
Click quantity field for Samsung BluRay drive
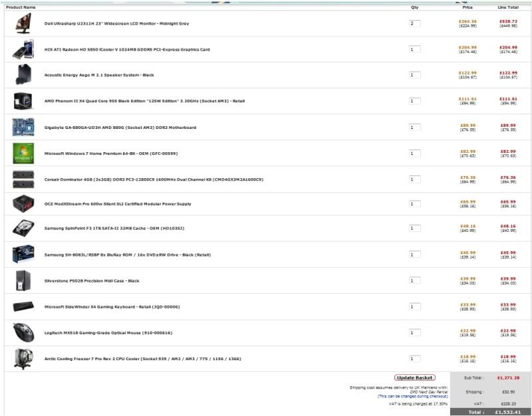click(x=414, y=255)
